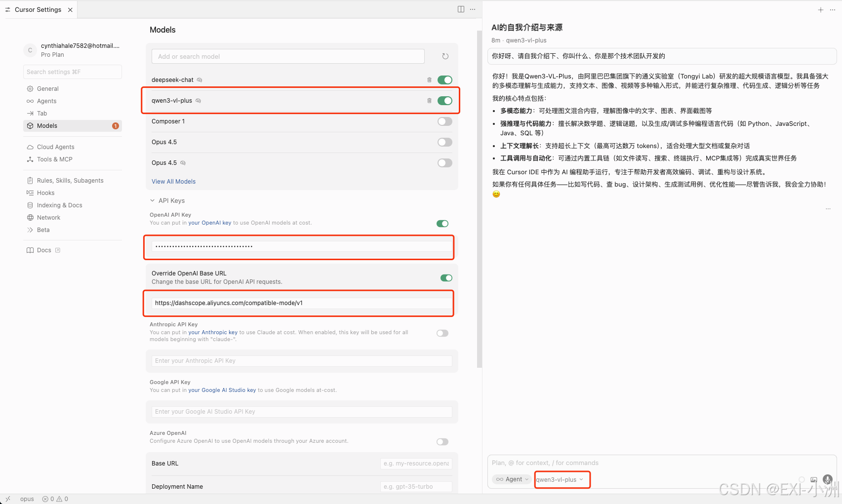The image size is (842, 504).
Task: Click errors and warnings status indicator
Action: click(55, 499)
